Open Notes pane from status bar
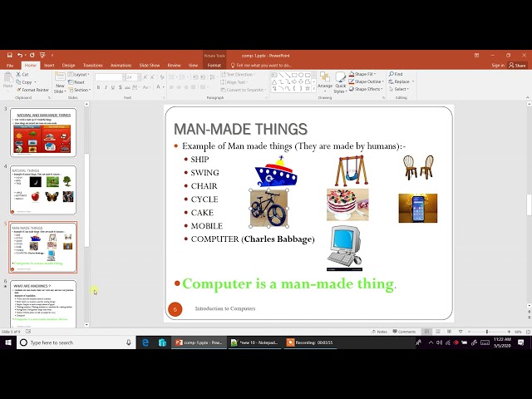Screen dimensions: 532x399 [x=379, y=332]
